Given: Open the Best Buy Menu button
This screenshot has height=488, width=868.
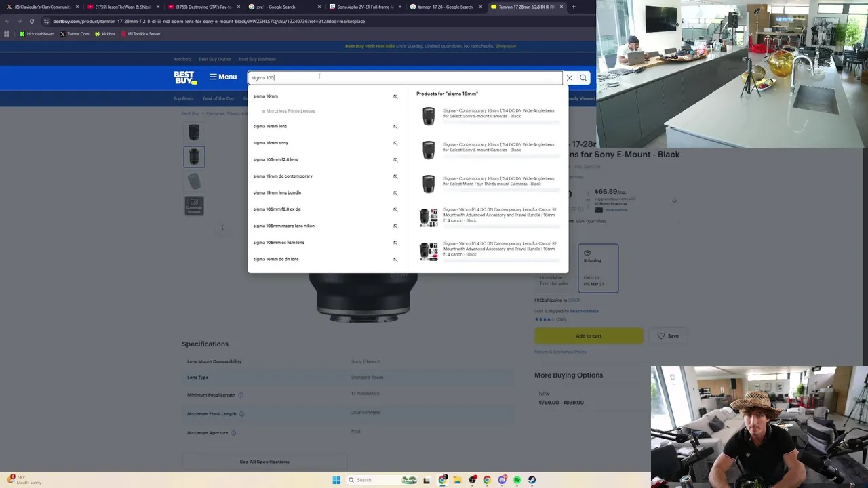Looking at the screenshot, I should point(223,77).
